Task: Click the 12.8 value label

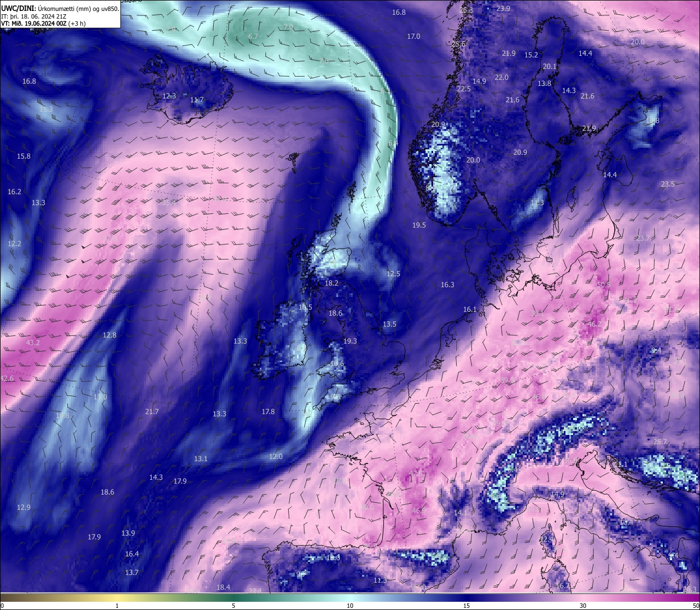Action: coord(109,335)
